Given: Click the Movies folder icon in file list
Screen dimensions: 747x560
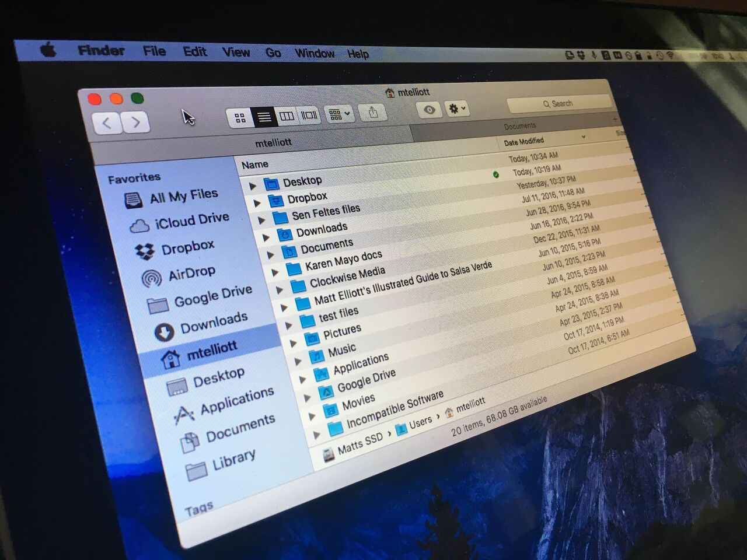Looking at the screenshot, I should pos(330,410).
